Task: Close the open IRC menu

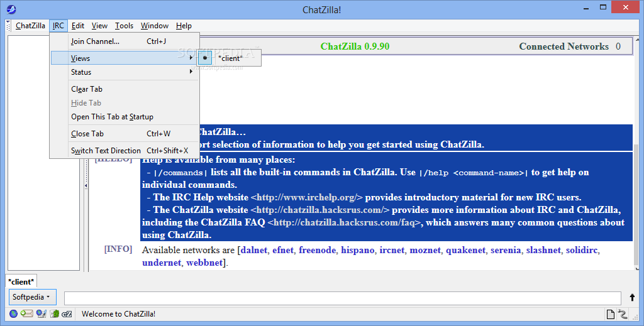Action: tap(58, 26)
